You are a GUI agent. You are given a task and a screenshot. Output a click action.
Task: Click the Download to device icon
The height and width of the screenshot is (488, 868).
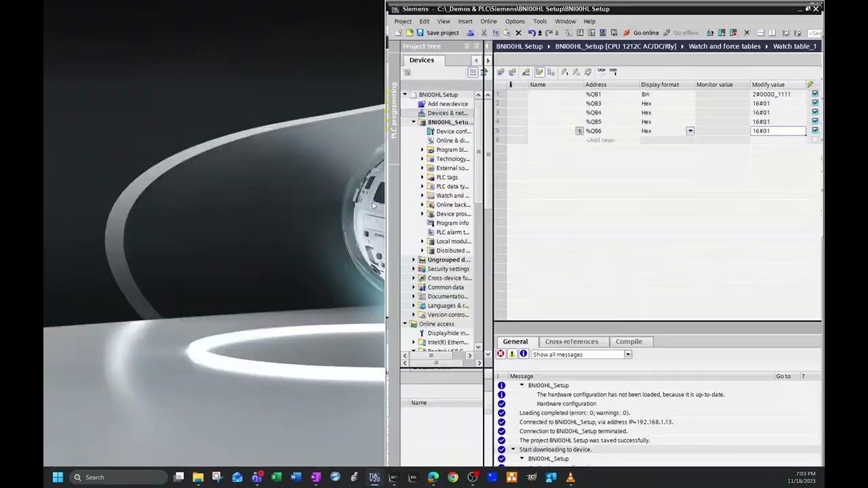click(580, 33)
